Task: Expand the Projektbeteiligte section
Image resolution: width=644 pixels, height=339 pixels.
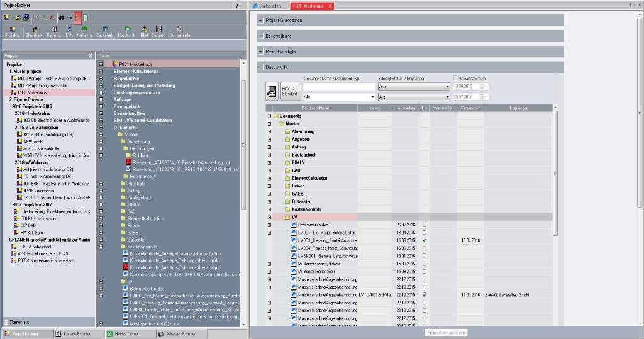Action: pyautogui.click(x=260, y=51)
